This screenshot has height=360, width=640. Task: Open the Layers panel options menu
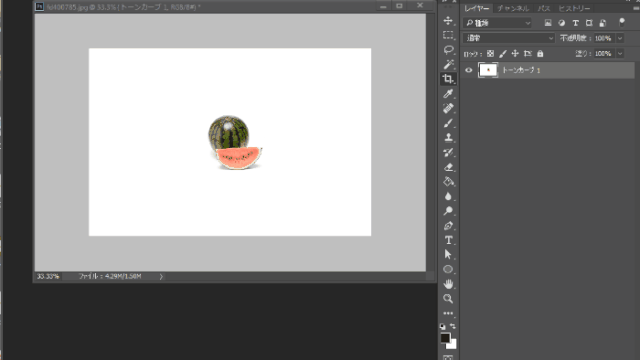tap(635, 8)
